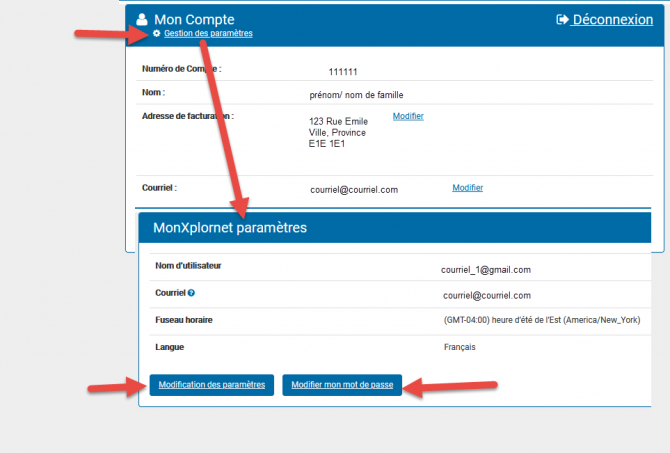Click the Ville, Province address line

pos(337,132)
